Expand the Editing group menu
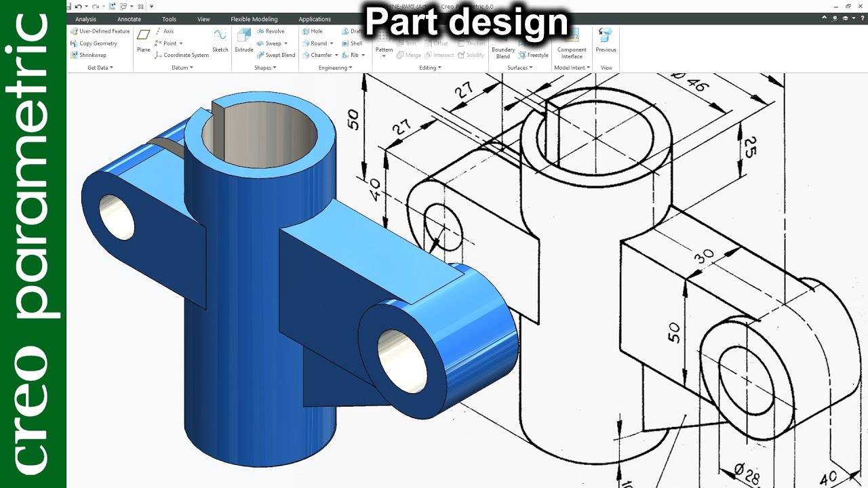 [430, 68]
